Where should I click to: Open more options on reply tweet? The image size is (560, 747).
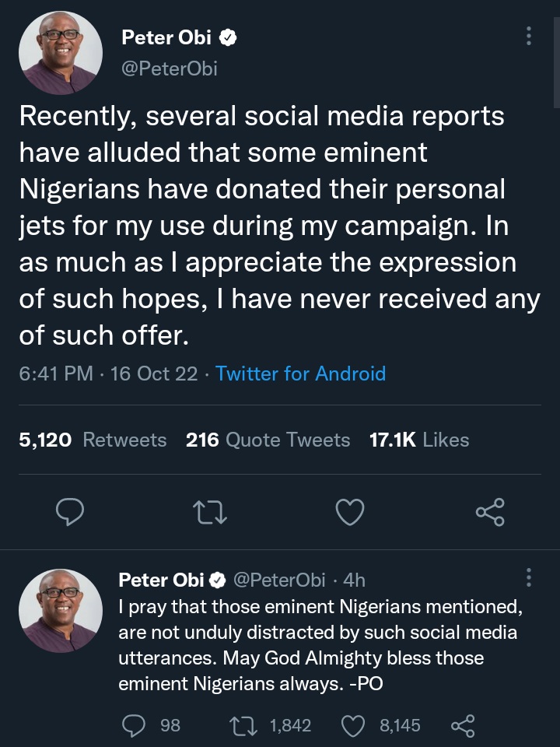[529, 577]
